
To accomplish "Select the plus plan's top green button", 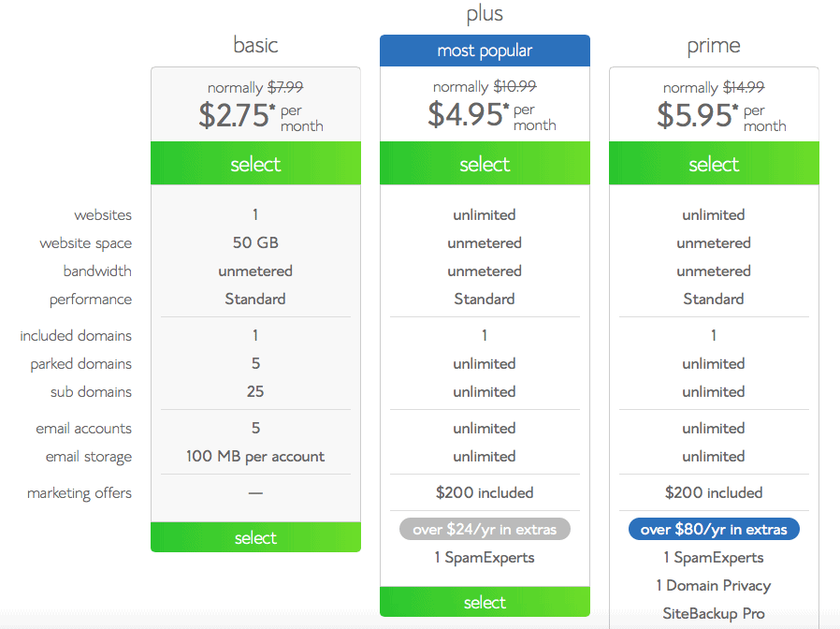I will point(484,163).
